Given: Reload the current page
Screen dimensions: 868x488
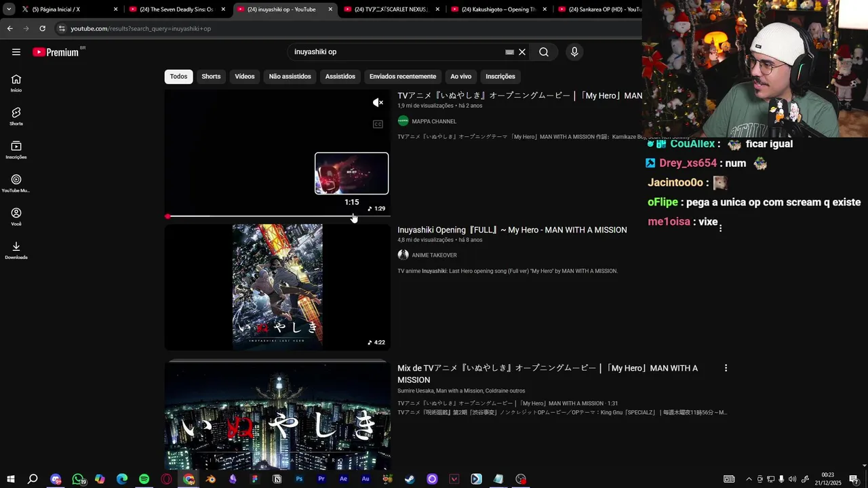Looking at the screenshot, I should 42,28.
